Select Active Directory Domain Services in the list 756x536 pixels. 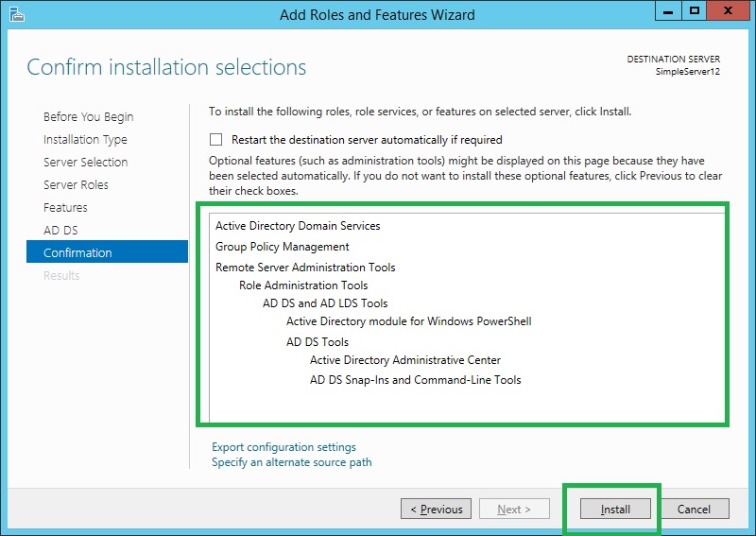298,226
